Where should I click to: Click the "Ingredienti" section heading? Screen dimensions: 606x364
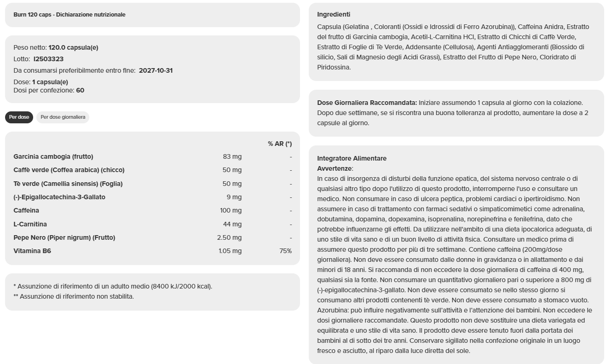click(x=334, y=15)
